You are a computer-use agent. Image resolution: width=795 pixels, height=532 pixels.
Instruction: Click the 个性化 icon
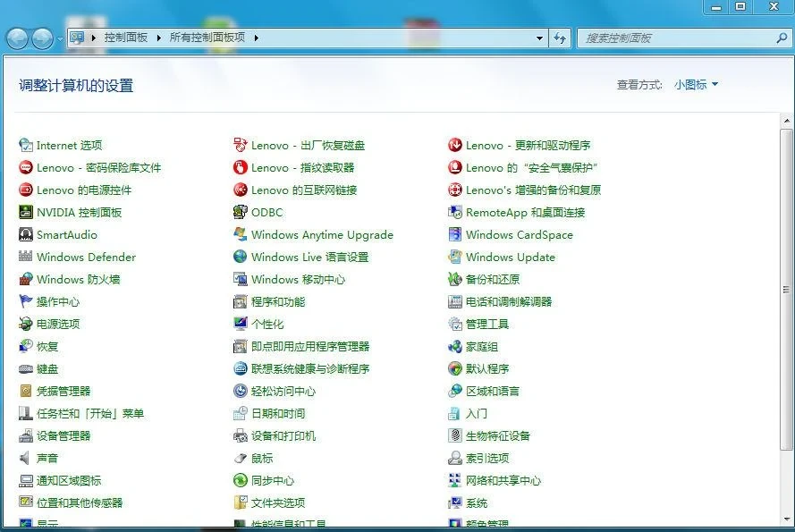point(241,324)
